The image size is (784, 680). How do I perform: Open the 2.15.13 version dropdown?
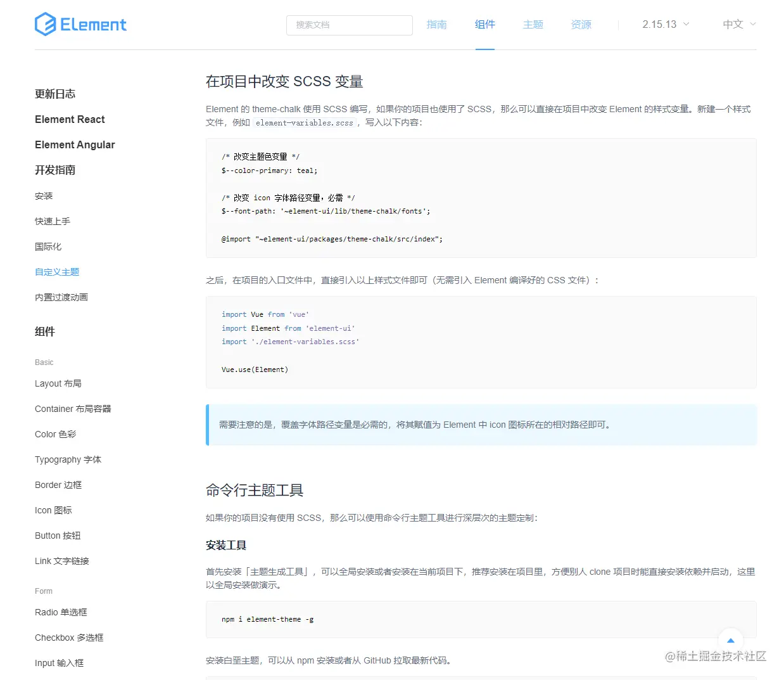pos(666,24)
